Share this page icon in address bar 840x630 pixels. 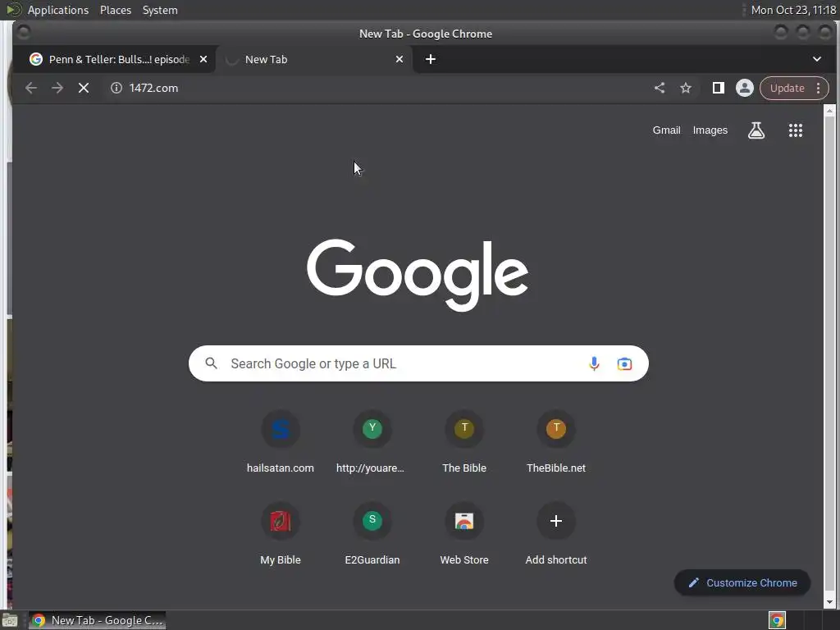point(660,88)
